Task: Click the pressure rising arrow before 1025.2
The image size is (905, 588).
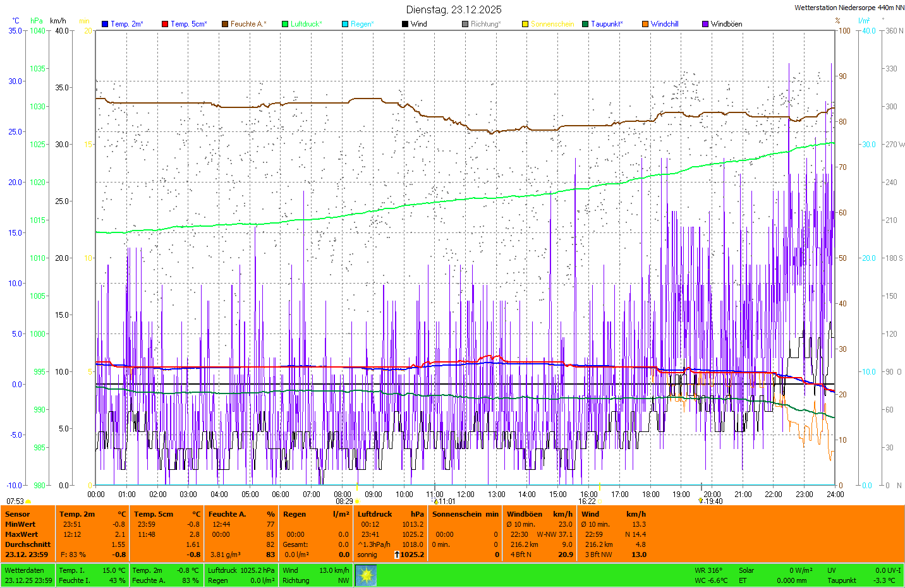Action: tap(397, 555)
